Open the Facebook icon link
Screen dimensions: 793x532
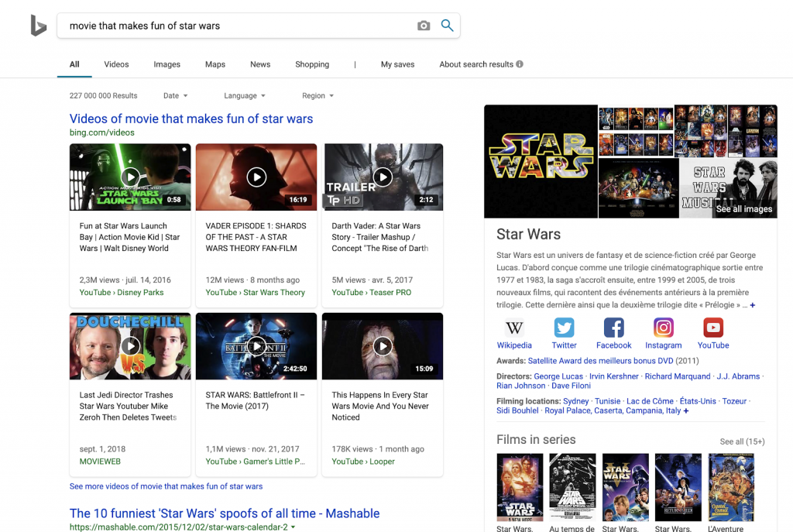tap(613, 328)
